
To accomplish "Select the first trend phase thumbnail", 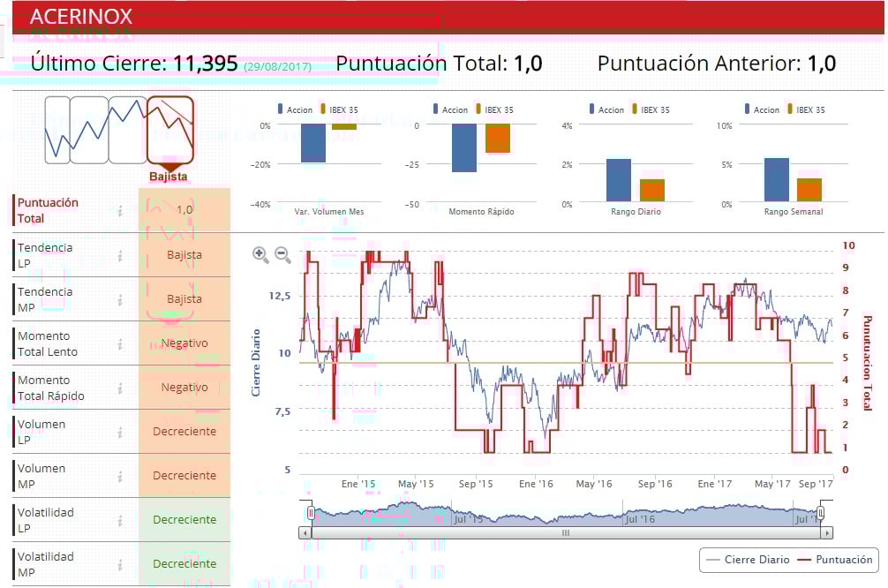I will click(x=57, y=131).
